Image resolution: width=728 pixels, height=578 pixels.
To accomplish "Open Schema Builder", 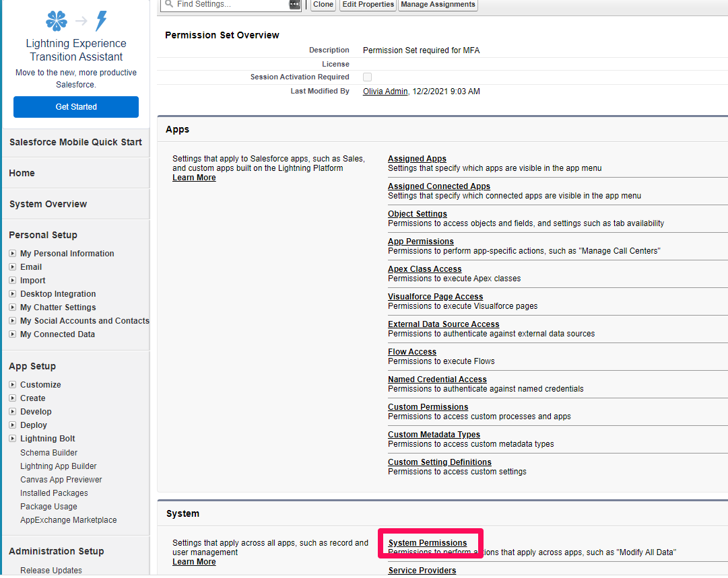I will pyautogui.click(x=48, y=453).
